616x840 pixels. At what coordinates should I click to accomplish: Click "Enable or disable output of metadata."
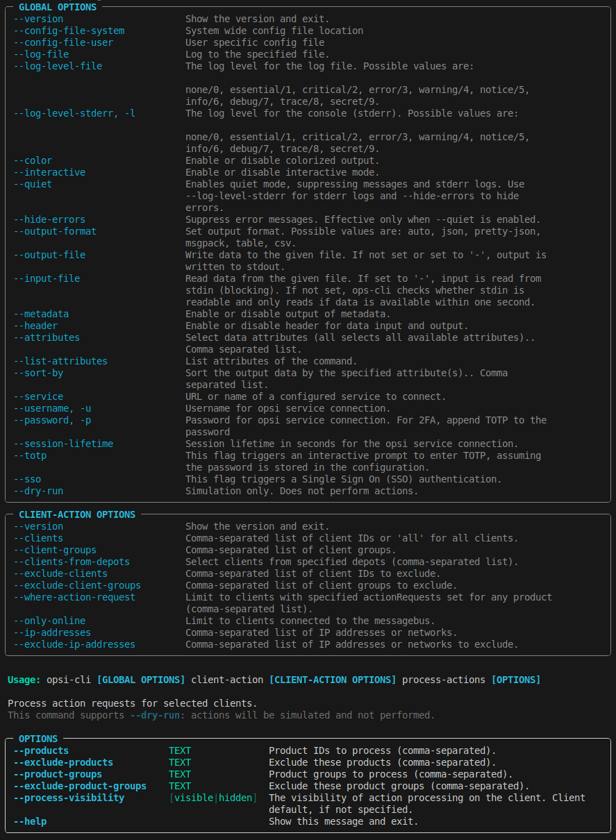(288, 314)
